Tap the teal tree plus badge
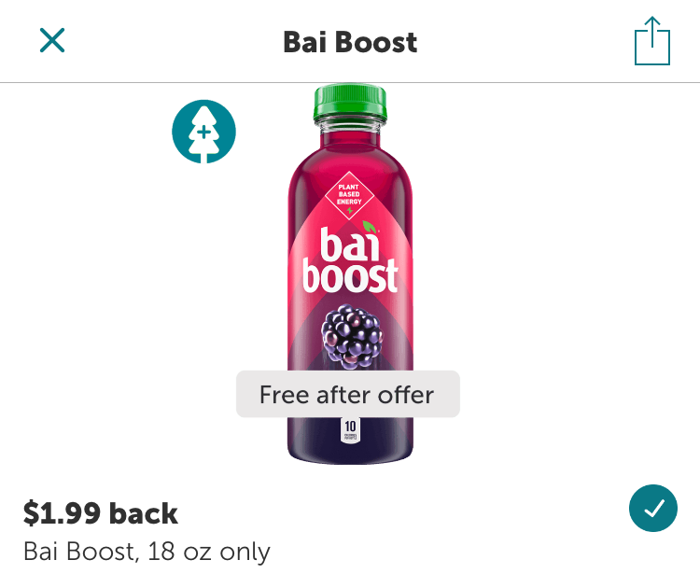The width and height of the screenshot is (700, 588). click(203, 132)
